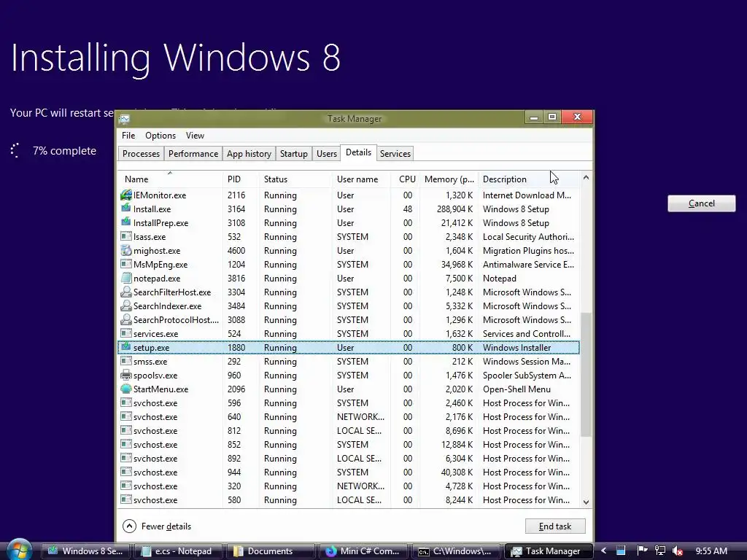
Task: Click the End task button
Action: coord(555,526)
